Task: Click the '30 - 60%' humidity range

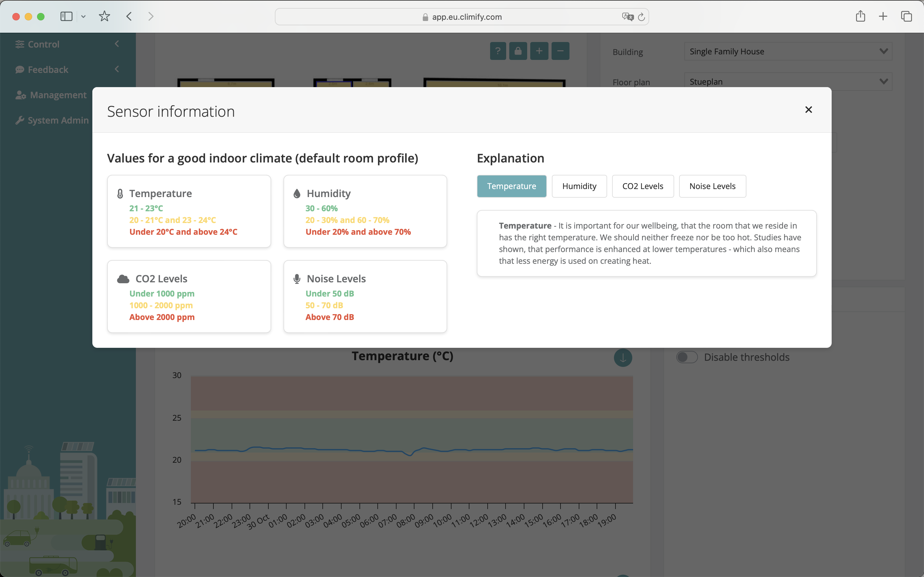Action: coord(321,208)
